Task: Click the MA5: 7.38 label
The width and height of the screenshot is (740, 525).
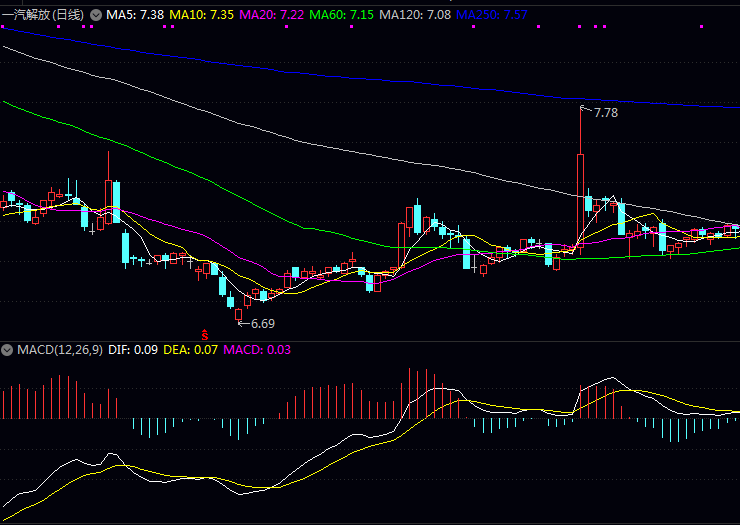Action: point(135,16)
